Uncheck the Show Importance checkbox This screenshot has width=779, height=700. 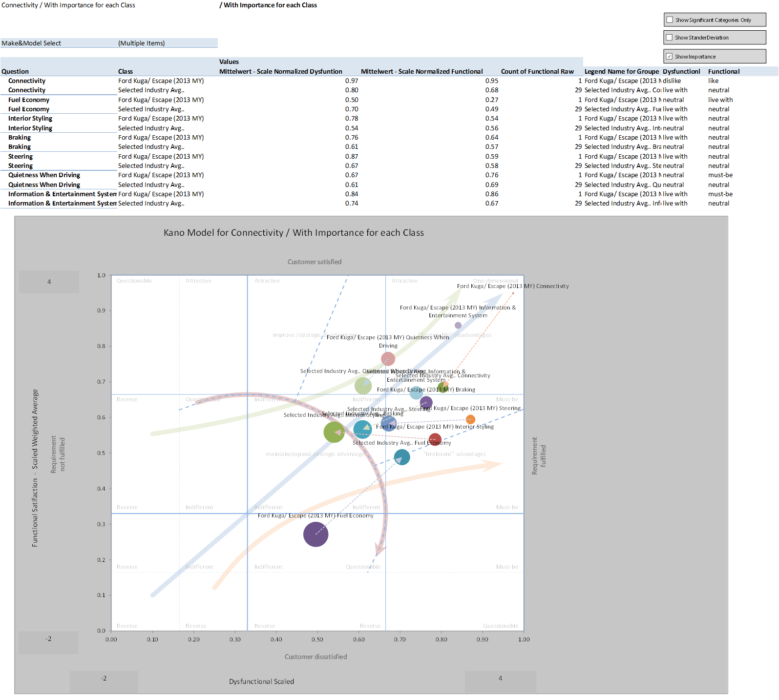(670, 57)
